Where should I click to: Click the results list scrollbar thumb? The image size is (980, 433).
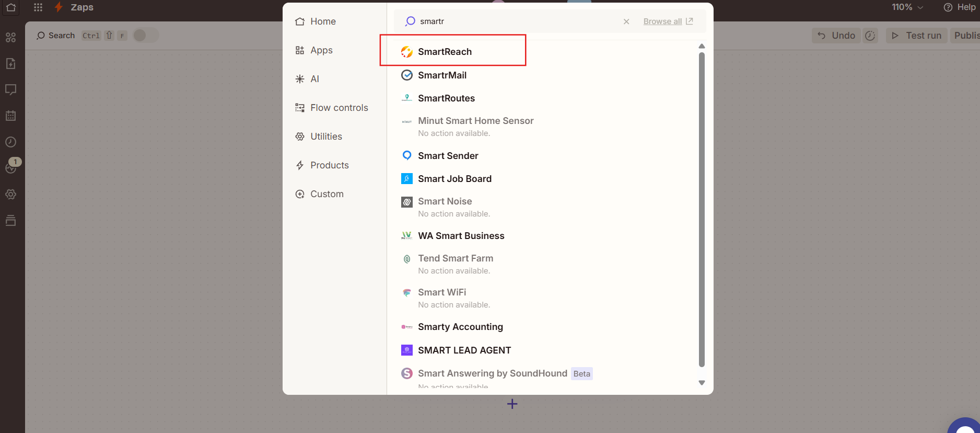coord(702,209)
